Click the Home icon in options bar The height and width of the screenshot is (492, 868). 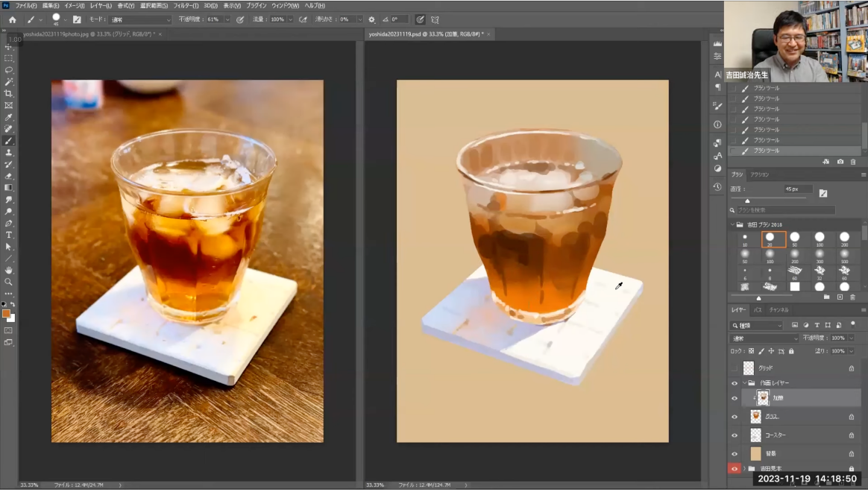[12, 19]
